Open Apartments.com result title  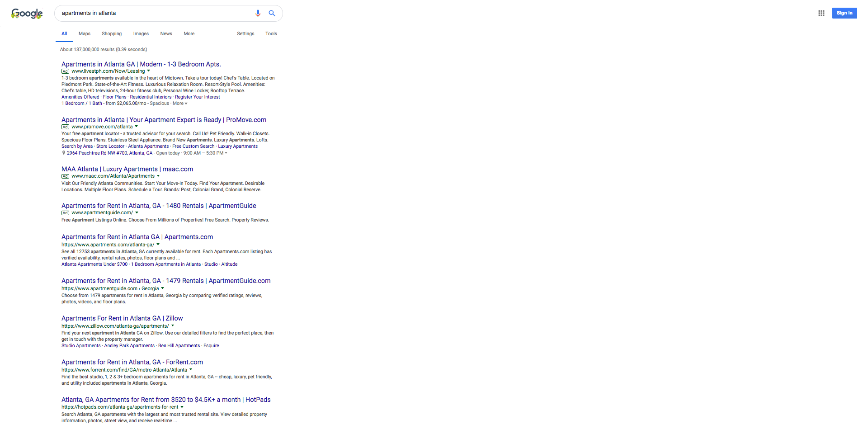[x=137, y=237]
